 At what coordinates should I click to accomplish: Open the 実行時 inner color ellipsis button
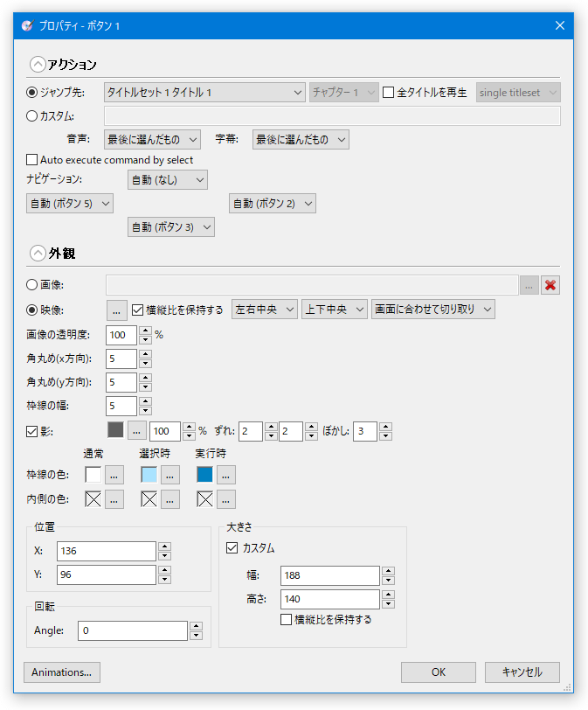coord(226,499)
